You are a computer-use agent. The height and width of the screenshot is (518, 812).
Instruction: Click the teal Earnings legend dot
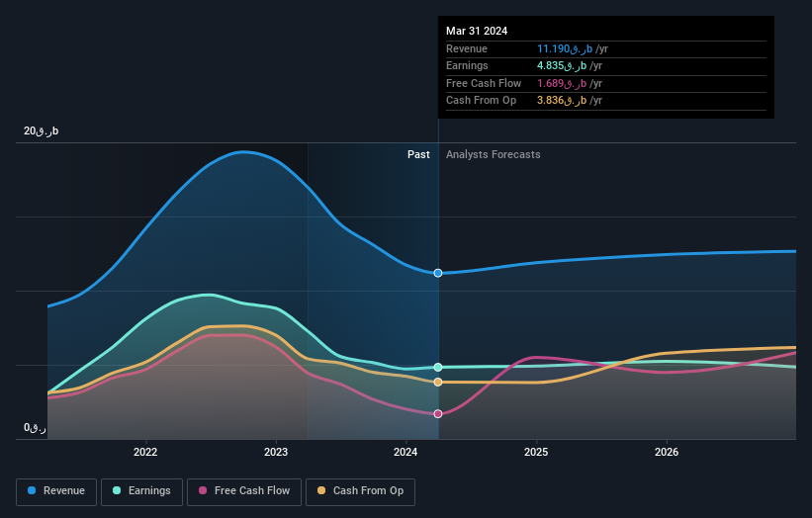(x=117, y=490)
